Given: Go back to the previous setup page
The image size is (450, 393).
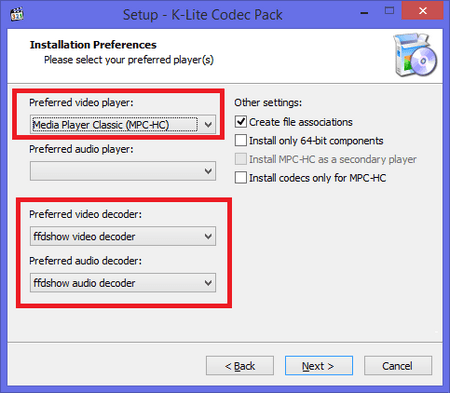Looking at the screenshot, I should pyautogui.click(x=240, y=366).
